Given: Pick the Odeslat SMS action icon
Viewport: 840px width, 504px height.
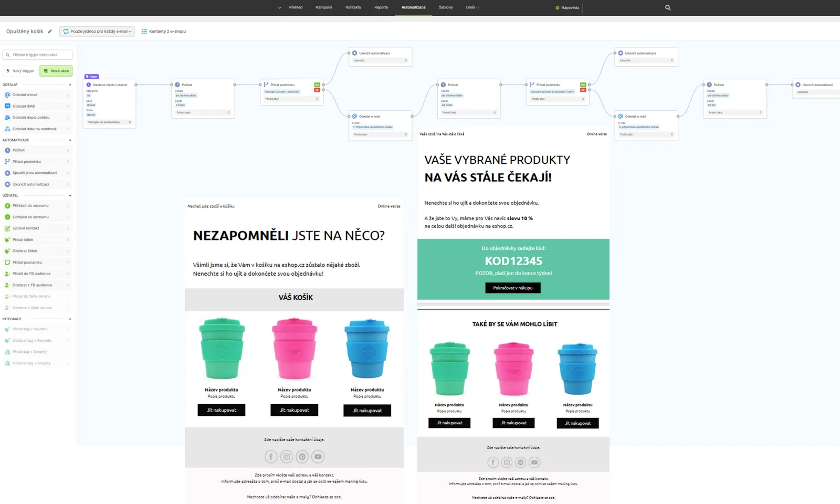Looking at the screenshot, I should pyautogui.click(x=7, y=106).
